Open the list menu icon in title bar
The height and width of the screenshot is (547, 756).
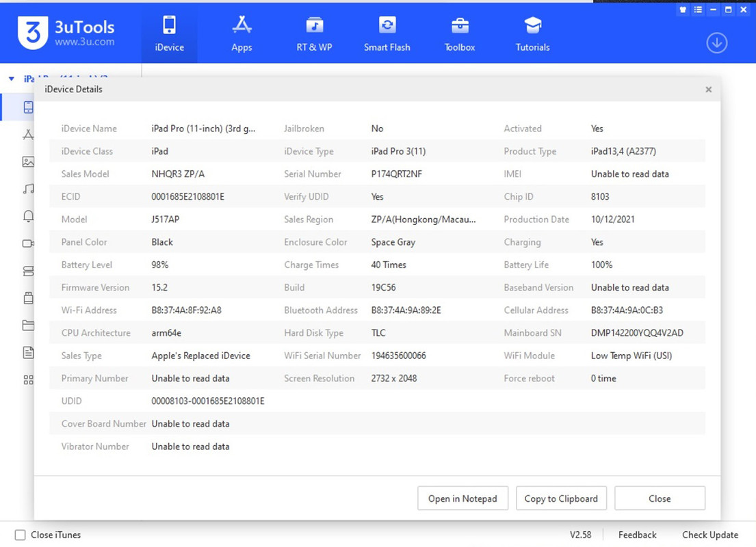(698, 10)
